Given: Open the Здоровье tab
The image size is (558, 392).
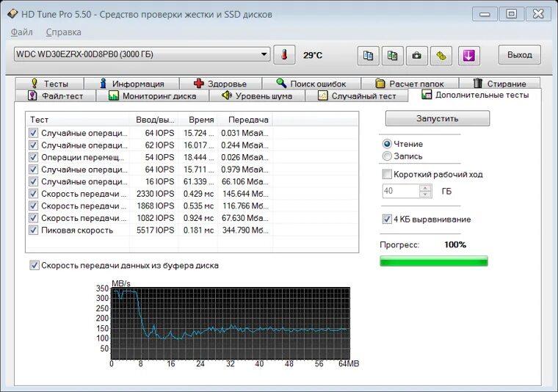Looking at the screenshot, I should click(221, 84).
